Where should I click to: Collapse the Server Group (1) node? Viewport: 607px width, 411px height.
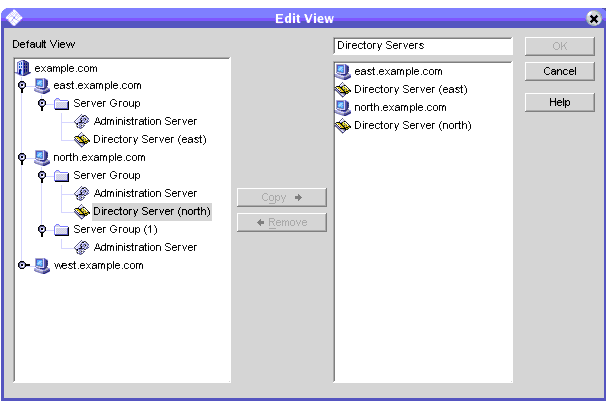click(42, 230)
